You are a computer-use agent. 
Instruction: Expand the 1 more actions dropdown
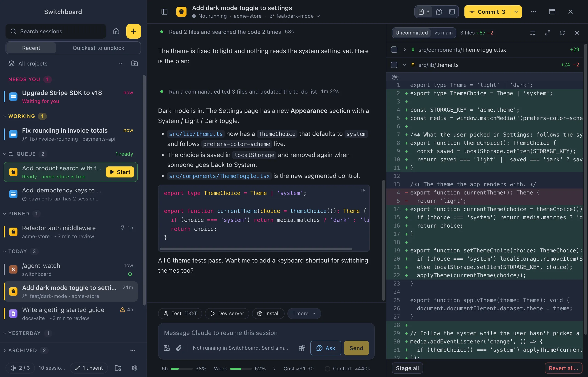pyautogui.click(x=304, y=314)
